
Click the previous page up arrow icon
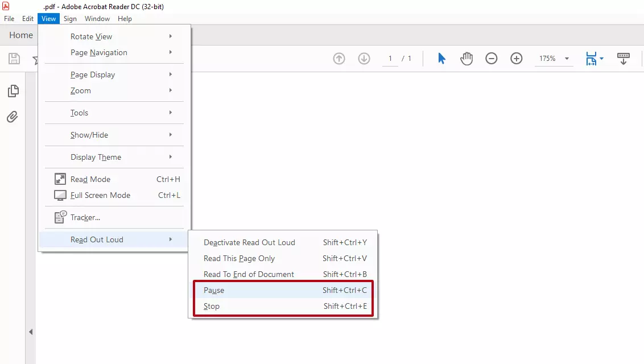pyautogui.click(x=339, y=59)
